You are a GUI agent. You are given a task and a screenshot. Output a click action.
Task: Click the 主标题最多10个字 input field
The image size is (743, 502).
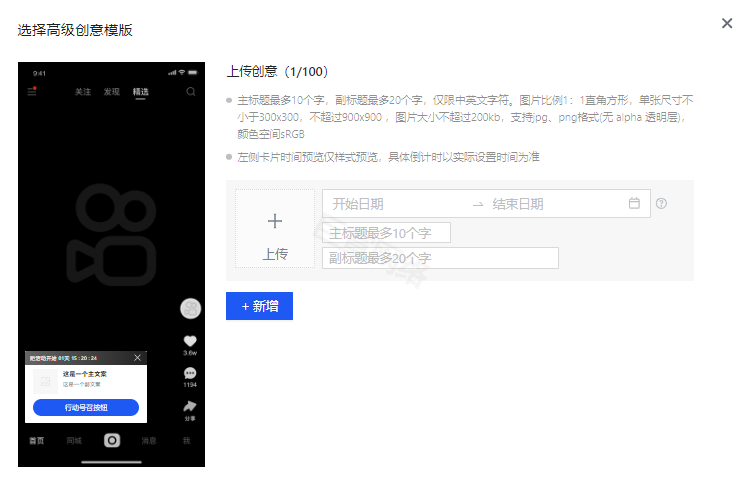[x=386, y=233]
